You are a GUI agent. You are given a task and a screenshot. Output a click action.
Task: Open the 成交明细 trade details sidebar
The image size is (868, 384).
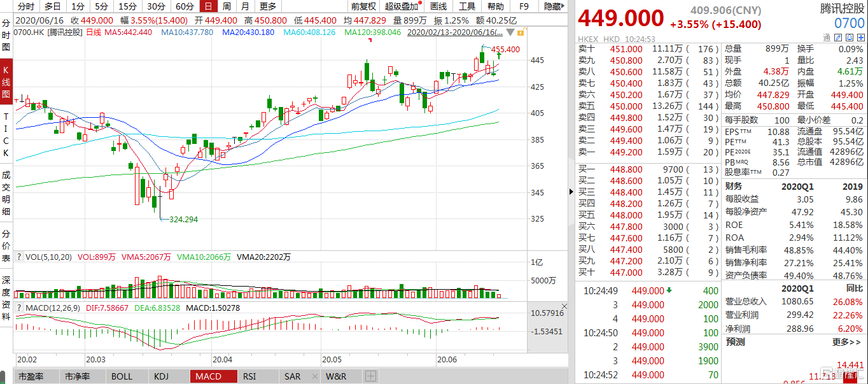6,194
